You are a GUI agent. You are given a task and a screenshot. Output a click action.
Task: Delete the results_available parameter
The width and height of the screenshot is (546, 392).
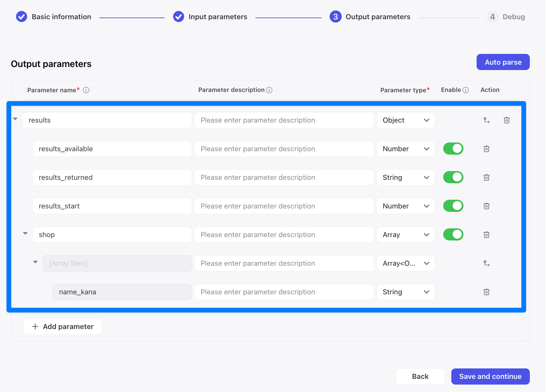click(x=486, y=149)
